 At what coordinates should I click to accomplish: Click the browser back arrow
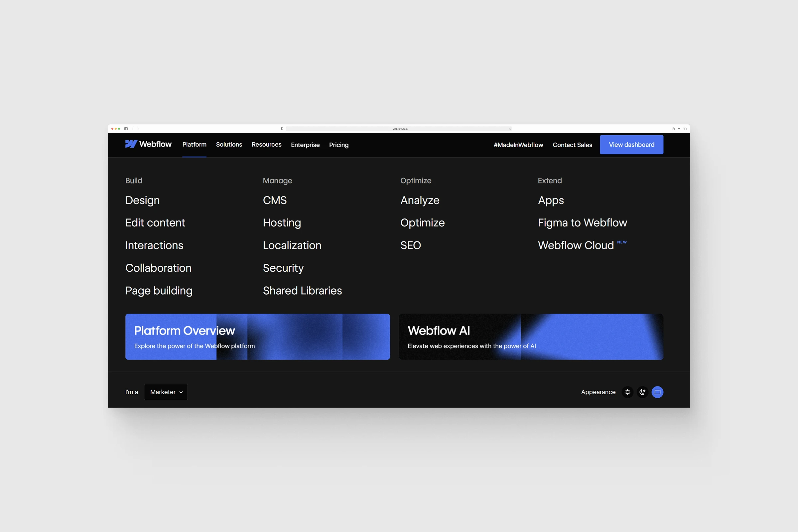[133, 129]
